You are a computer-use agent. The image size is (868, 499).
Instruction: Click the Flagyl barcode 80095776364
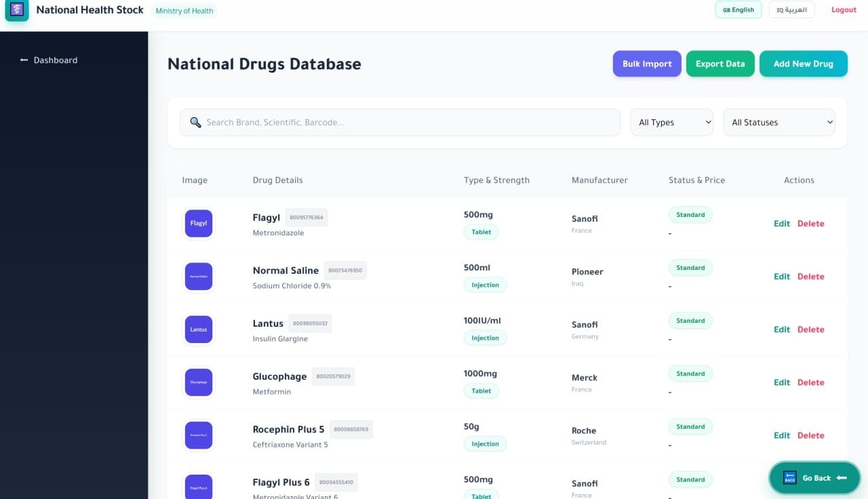click(307, 218)
